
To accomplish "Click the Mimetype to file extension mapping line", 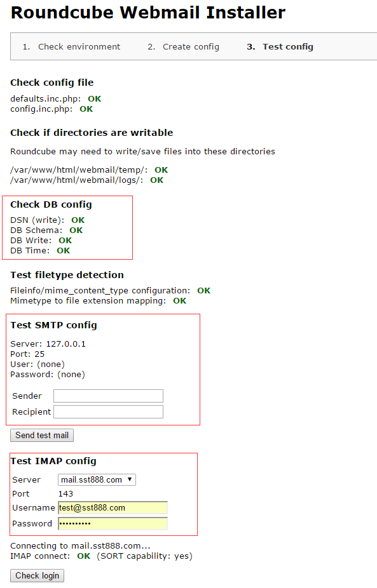I will [99, 301].
